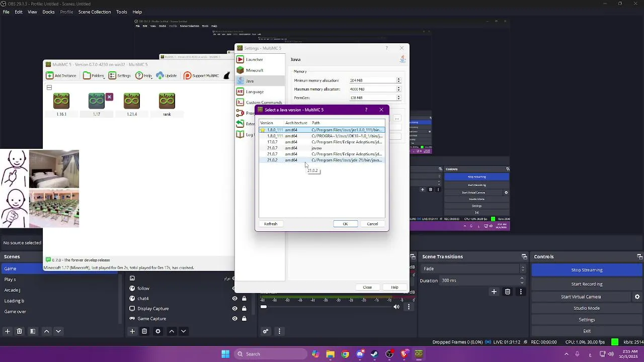Open OBS Edit menu
The height and width of the screenshot is (362, 644).
point(19,12)
